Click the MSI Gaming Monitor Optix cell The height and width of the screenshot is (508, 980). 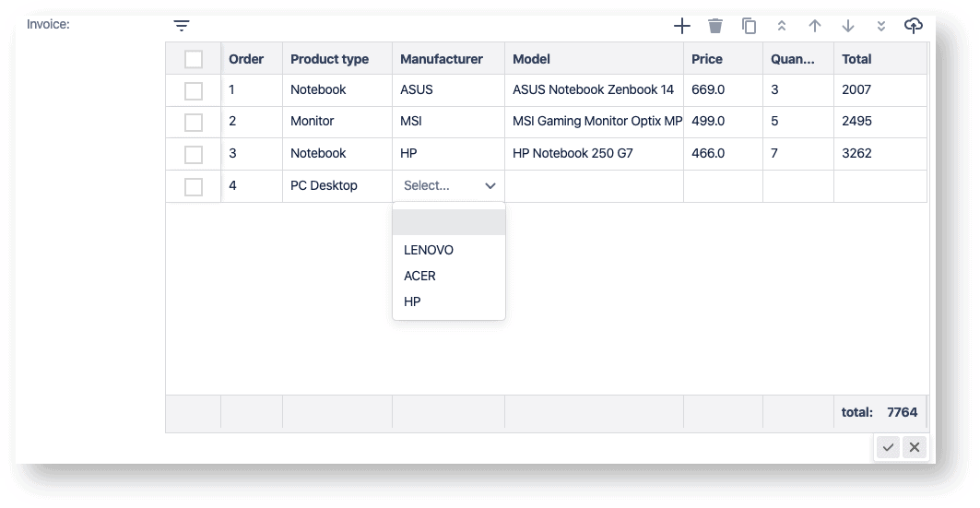pos(594,121)
